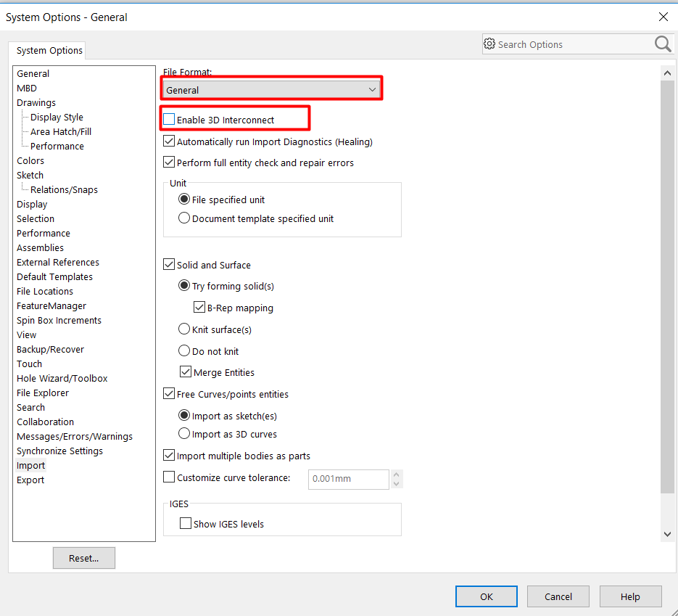
Task: Click scrollbar up arrow
Action: [x=667, y=73]
